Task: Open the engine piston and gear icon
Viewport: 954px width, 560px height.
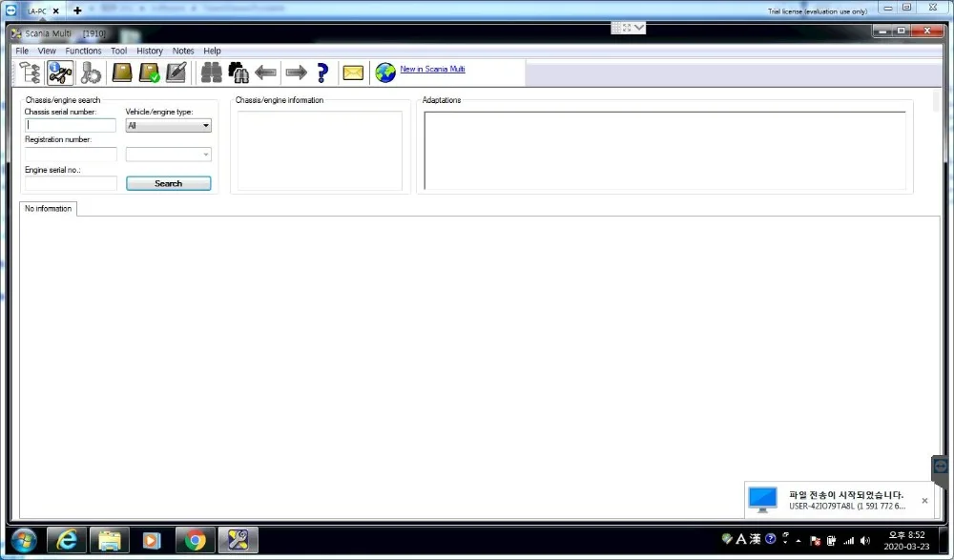Action: coord(91,73)
